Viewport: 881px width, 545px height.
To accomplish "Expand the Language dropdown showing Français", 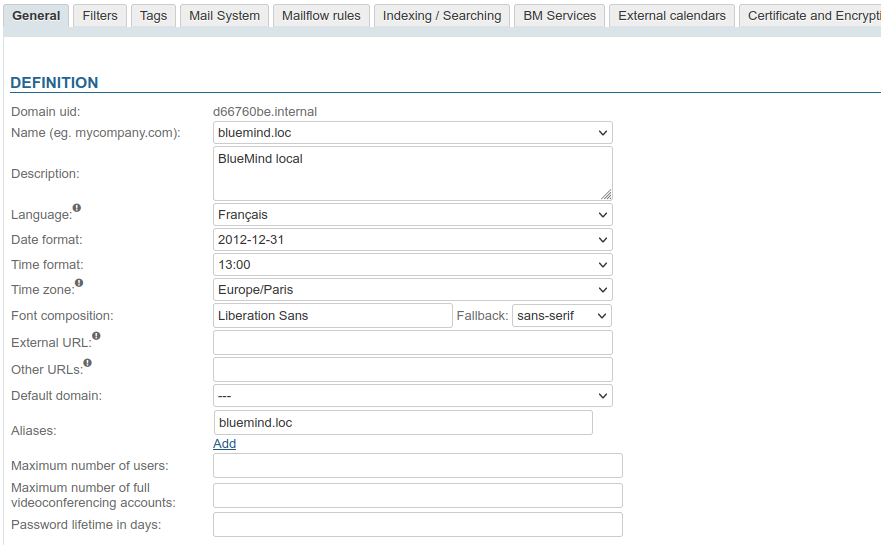I will point(412,214).
